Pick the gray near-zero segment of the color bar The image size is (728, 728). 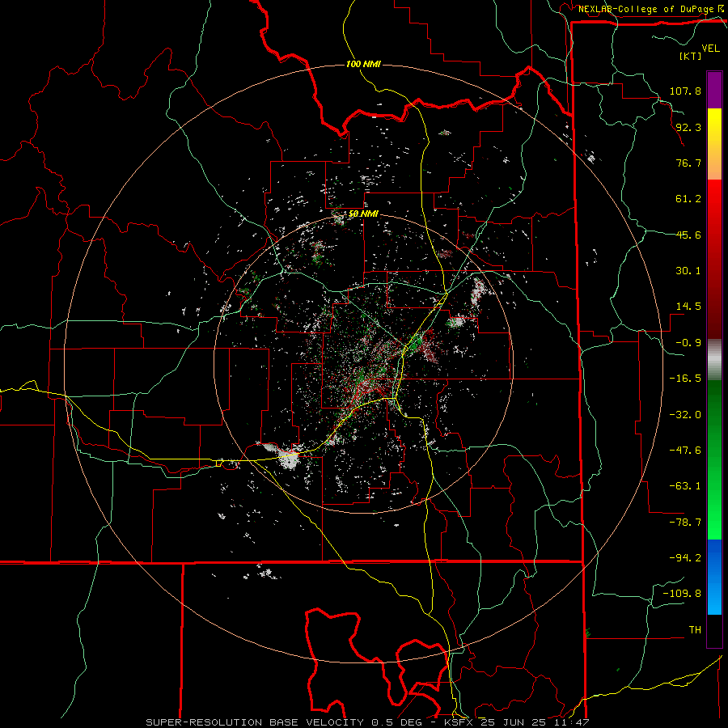(x=714, y=359)
